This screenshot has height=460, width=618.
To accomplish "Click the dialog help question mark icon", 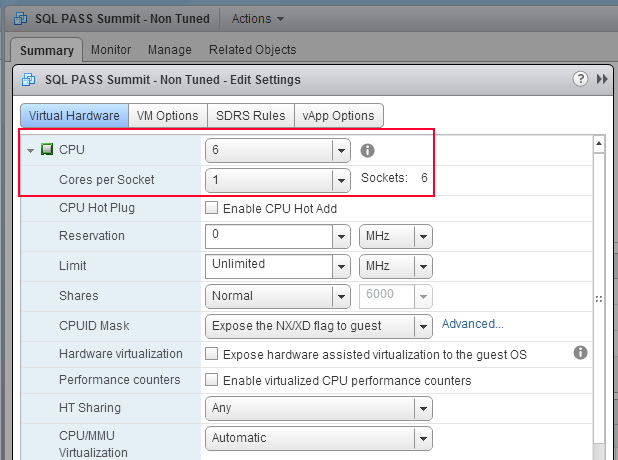I will [580, 79].
